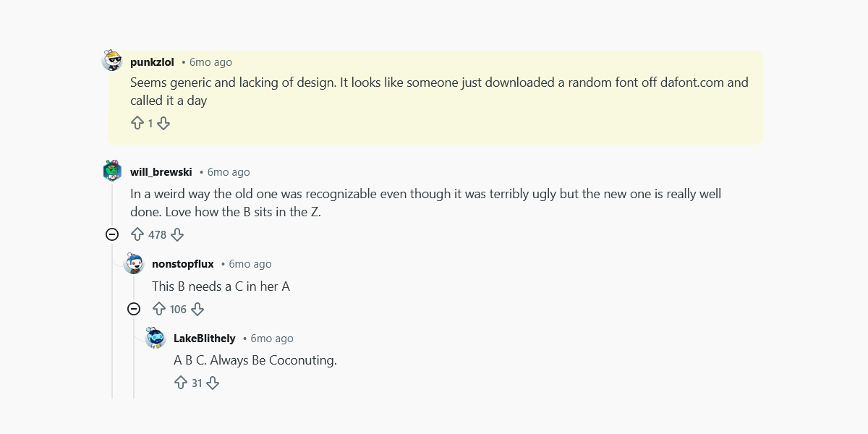The image size is (868, 434).
Task: Click the 106 vote count on nonstopflux's reply
Action: [x=179, y=309]
